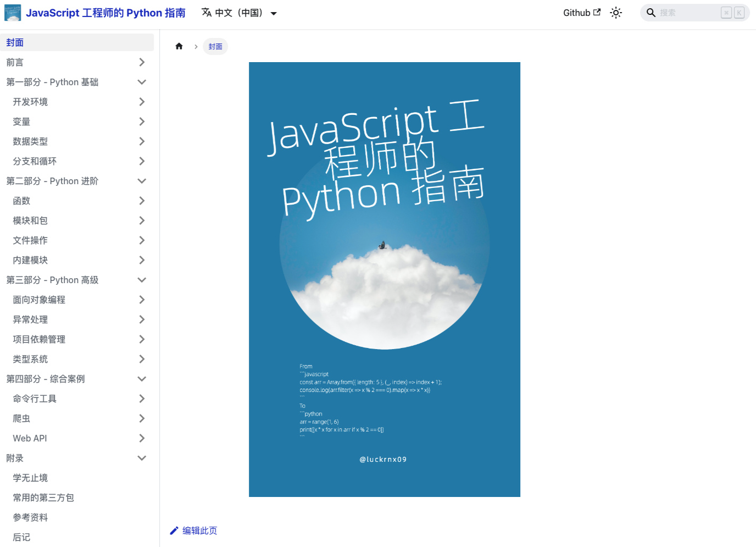756x547 pixels.
Task: Open 内建模块 sidebar item
Action: [x=30, y=260]
